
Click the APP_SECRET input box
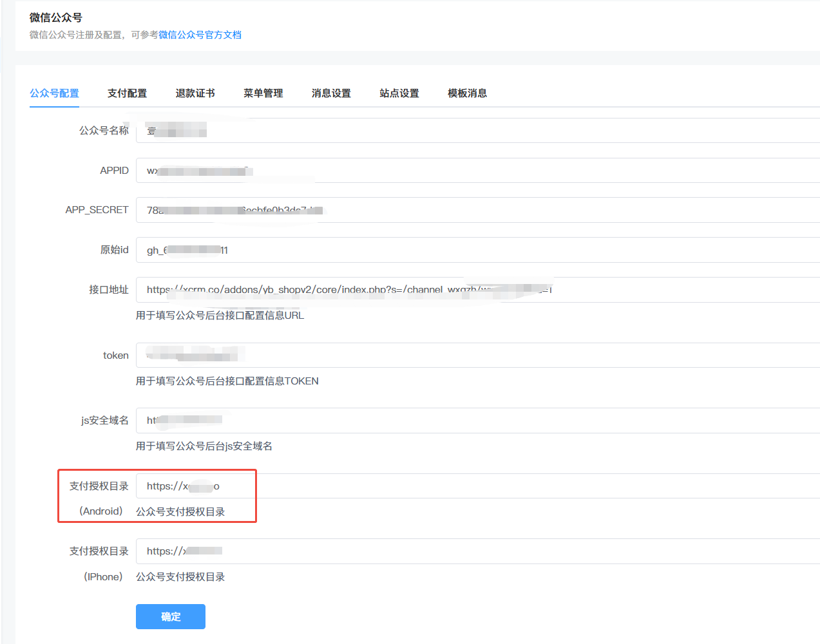tap(477, 210)
